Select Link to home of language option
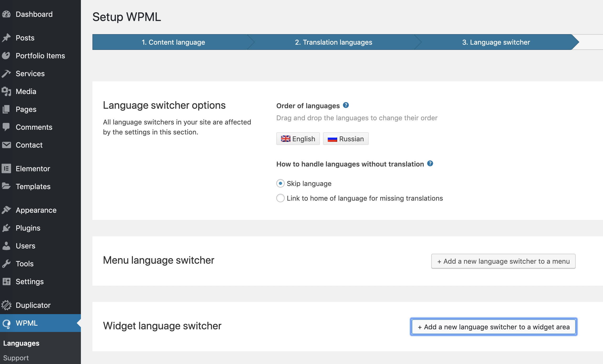Viewport: 603px width, 364px height. (280, 198)
